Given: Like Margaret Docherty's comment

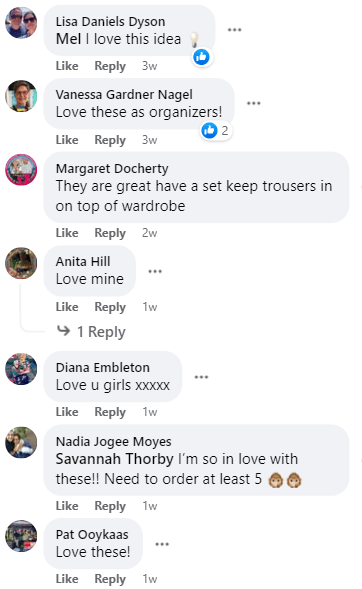Looking at the screenshot, I should tap(67, 233).
